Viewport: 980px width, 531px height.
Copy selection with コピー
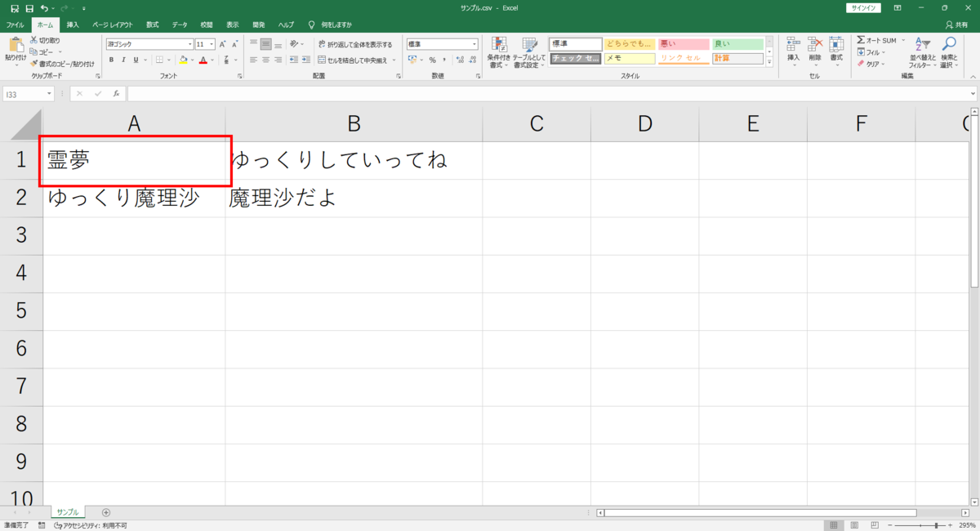pyautogui.click(x=42, y=51)
